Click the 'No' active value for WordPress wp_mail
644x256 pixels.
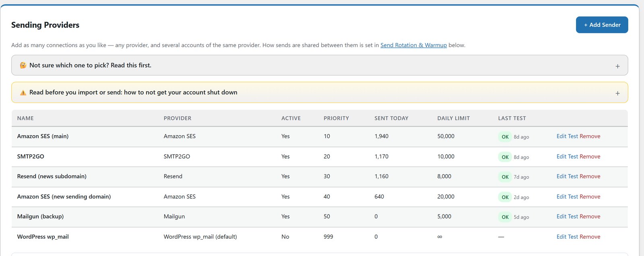coord(285,237)
